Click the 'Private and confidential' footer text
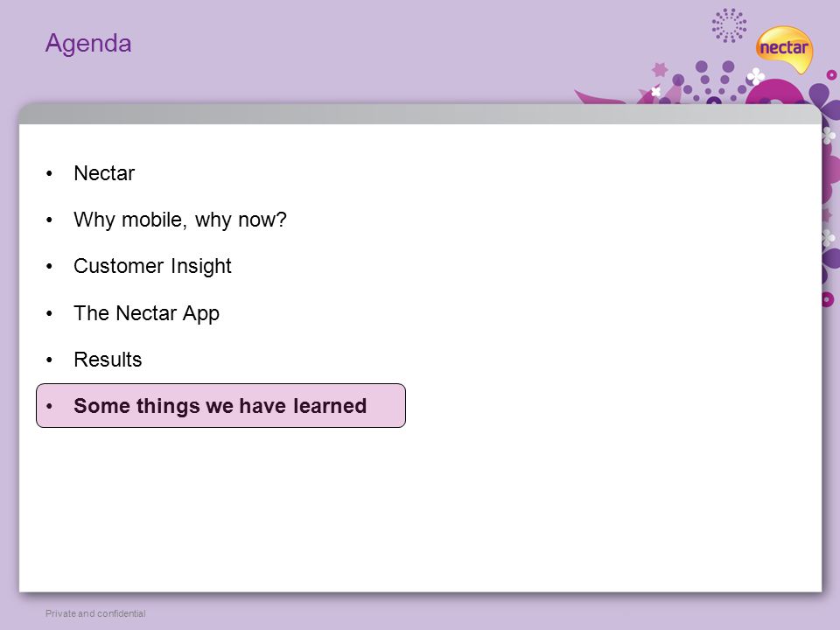This screenshot has width=840, height=630. click(x=95, y=613)
